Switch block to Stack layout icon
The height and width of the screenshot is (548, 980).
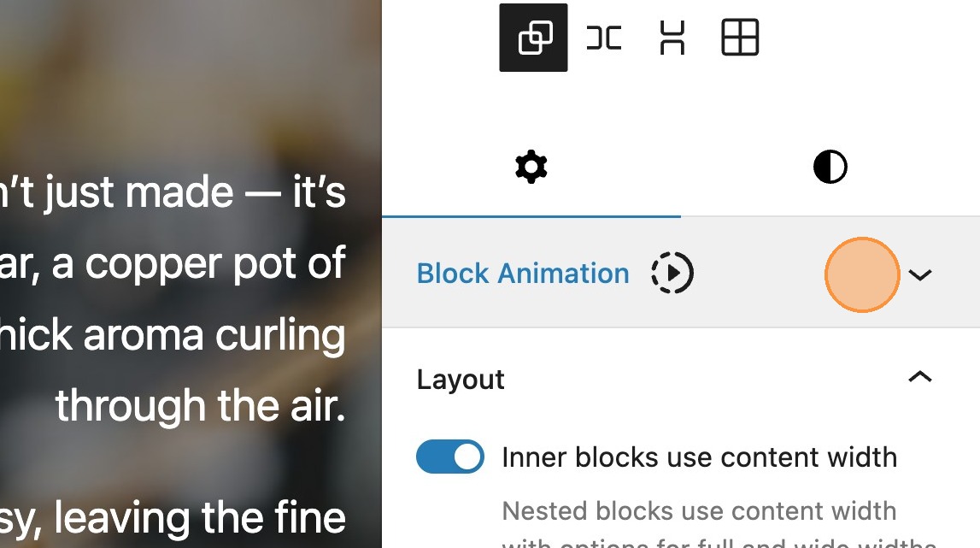click(672, 38)
